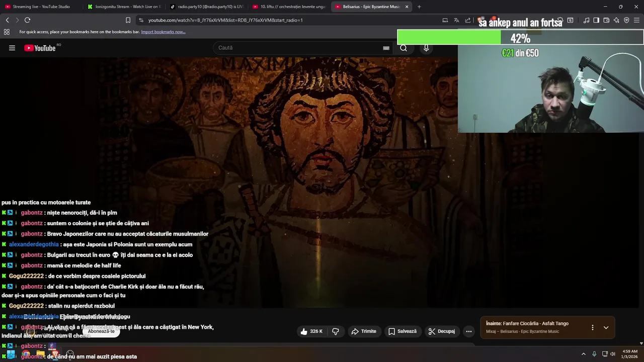The height and width of the screenshot is (362, 644).
Task: Share the video via Trimite
Action: pos(364,331)
